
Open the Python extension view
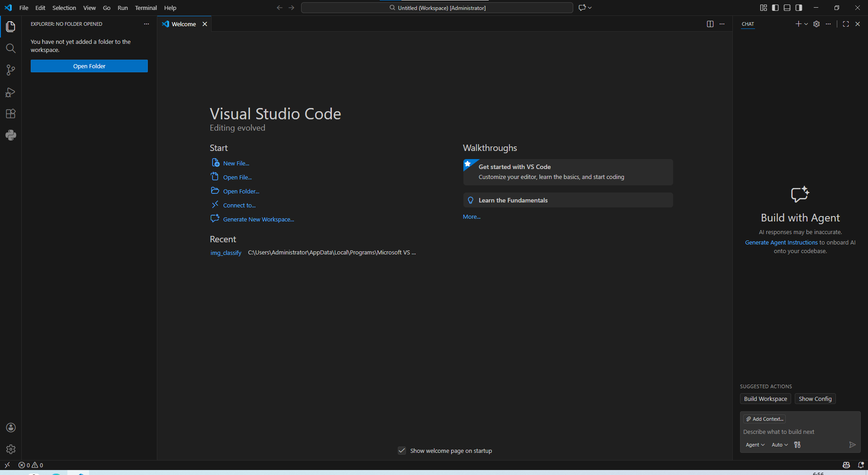click(x=11, y=135)
